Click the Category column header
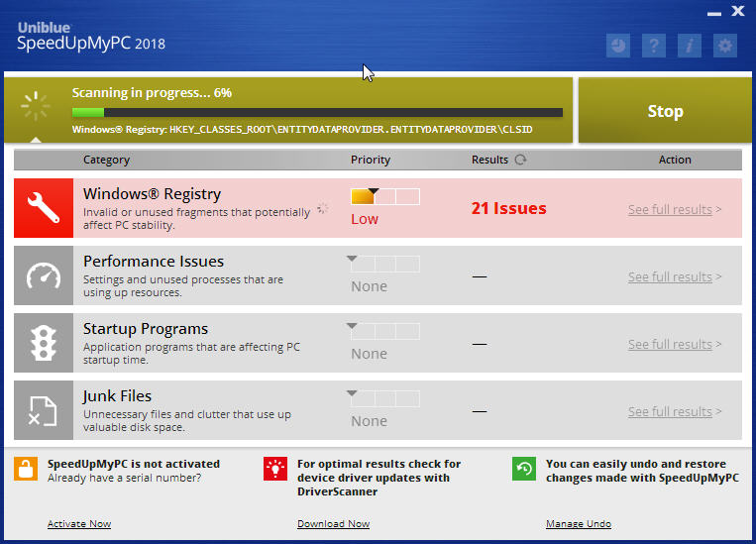756x544 pixels. tap(106, 160)
